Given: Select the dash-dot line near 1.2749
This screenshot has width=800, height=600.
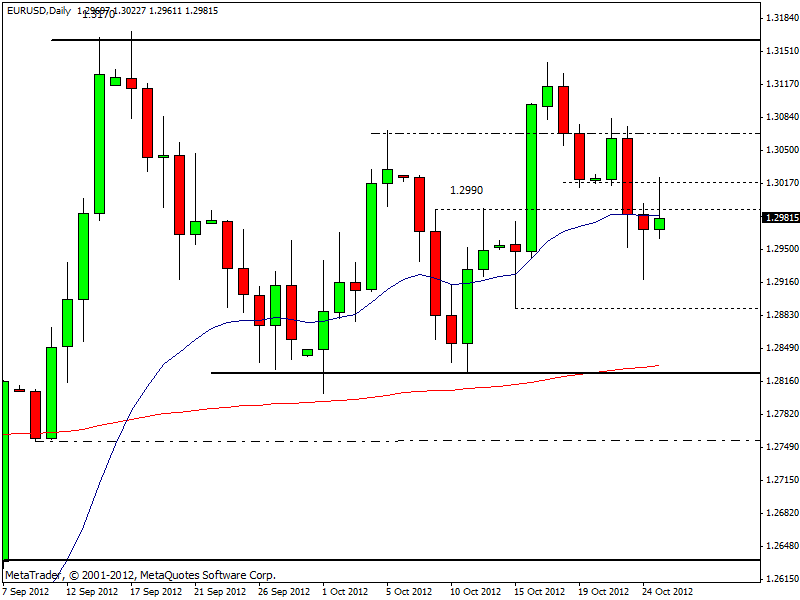Looking at the screenshot, I should click(400, 440).
